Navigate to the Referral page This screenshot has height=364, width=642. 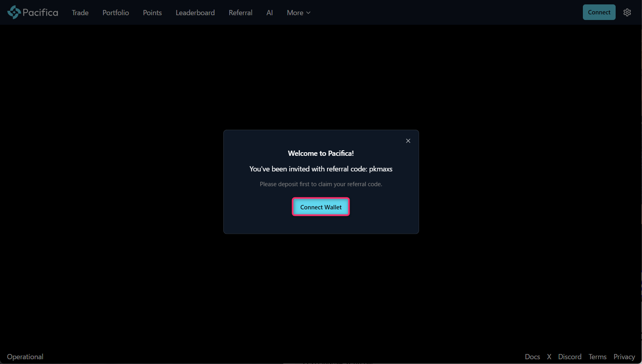240,12
